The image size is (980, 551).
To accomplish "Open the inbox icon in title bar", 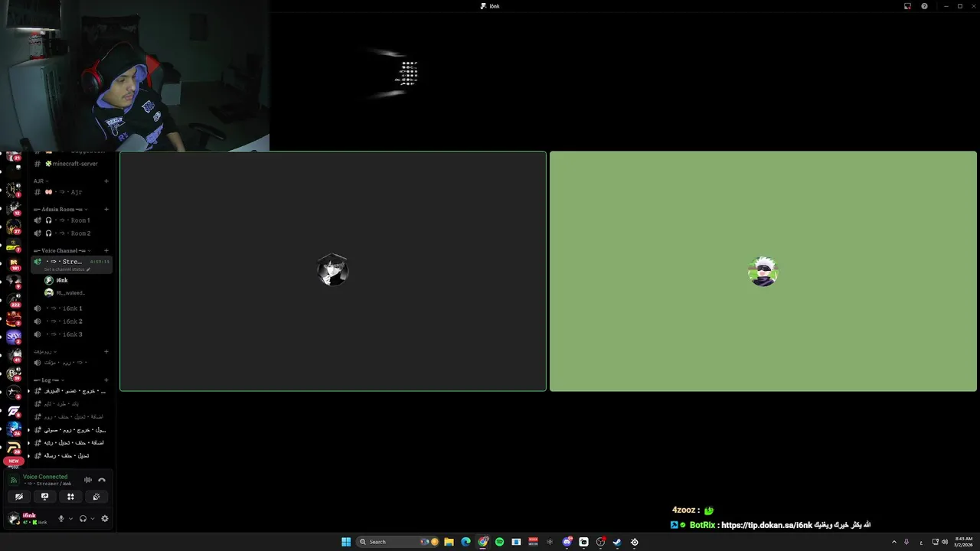I will point(907,6).
